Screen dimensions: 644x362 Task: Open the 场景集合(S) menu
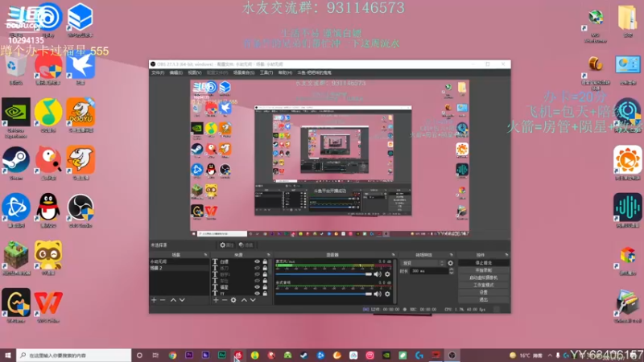244,72
